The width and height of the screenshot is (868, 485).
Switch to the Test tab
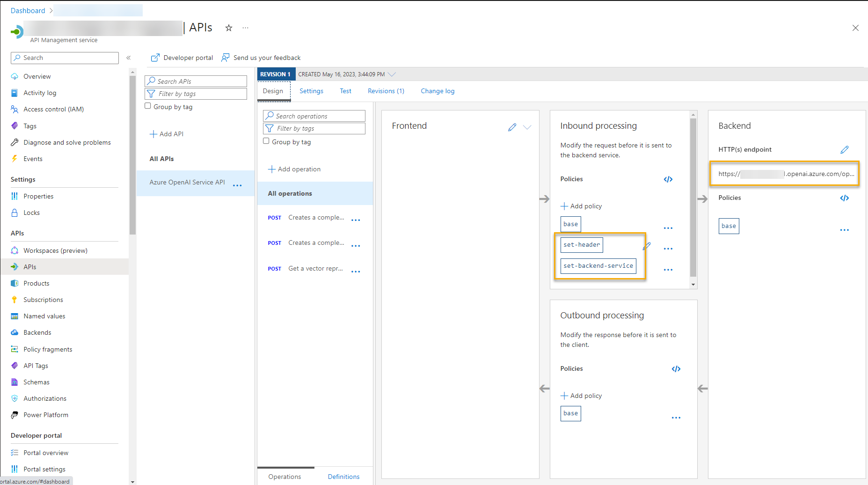click(x=345, y=91)
